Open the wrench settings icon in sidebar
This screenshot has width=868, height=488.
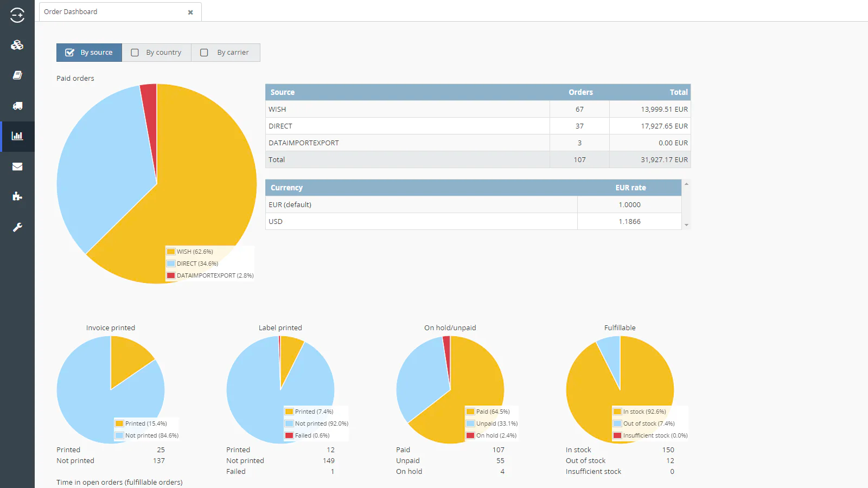coord(17,227)
